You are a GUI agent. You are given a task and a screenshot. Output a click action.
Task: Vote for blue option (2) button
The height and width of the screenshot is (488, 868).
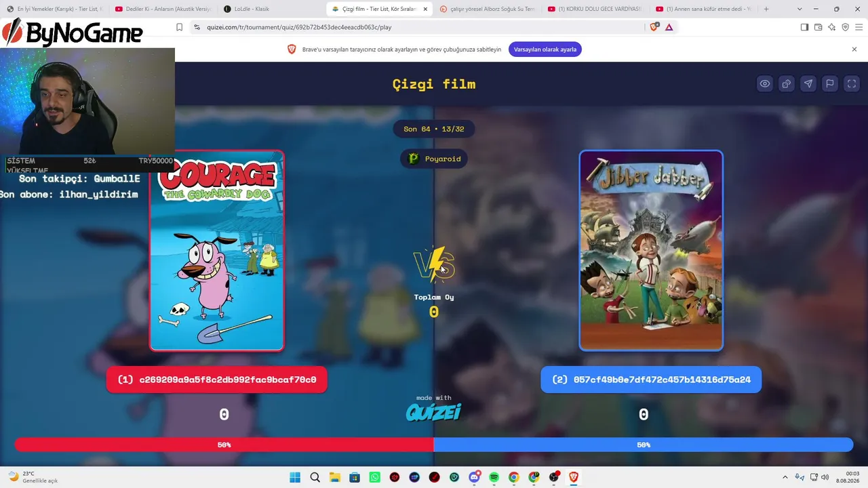coord(651,380)
